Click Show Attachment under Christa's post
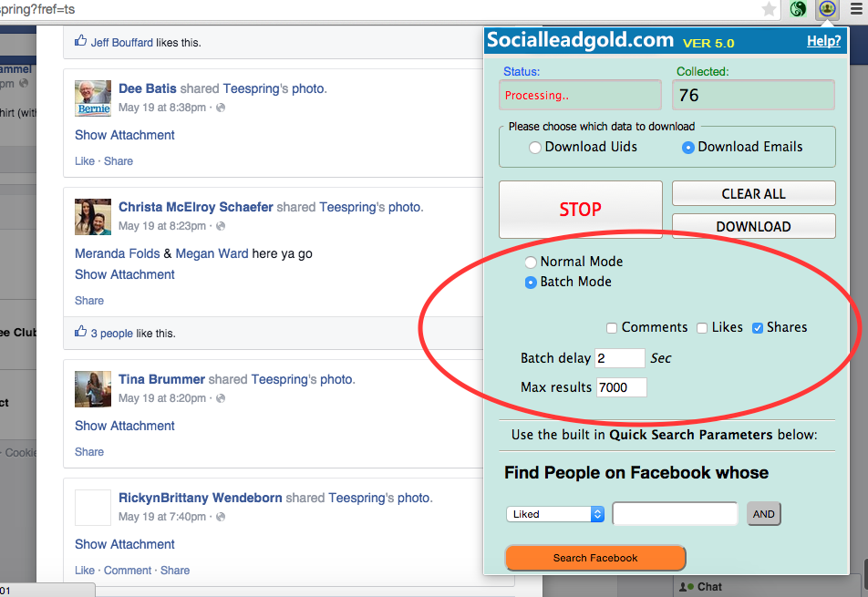Screen dimensions: 868x597 pyautogui.click(x=125, y=274)
